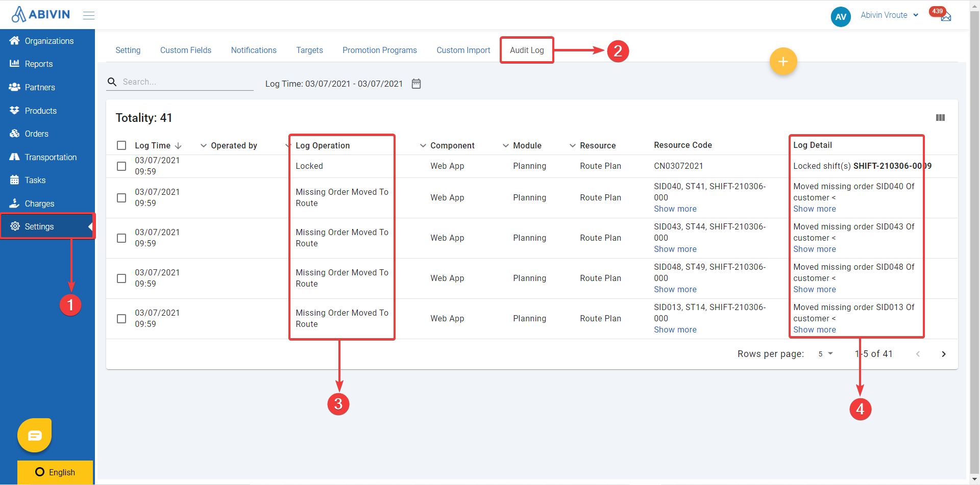Open Transportation in the sidebar
Viewport: 980px width, 485px height.
[47, 157]
